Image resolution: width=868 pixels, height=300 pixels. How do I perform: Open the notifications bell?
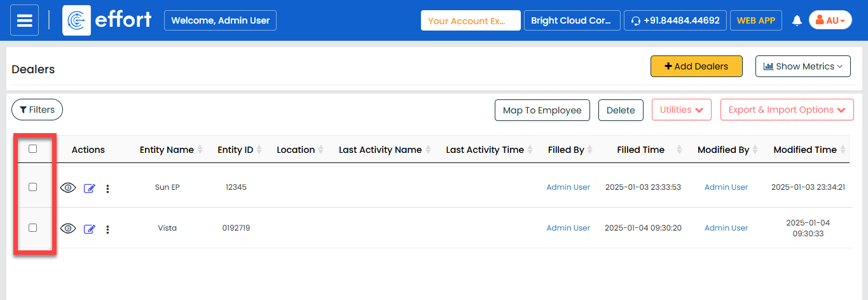click(x=797, y=20)
